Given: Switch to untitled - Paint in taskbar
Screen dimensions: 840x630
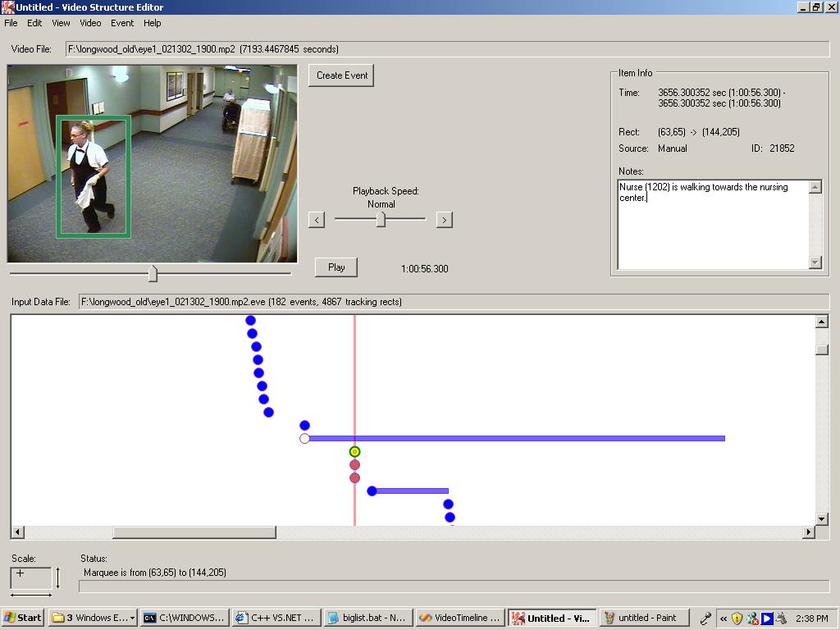Looking at the screenshot, I should pos(641,618).
